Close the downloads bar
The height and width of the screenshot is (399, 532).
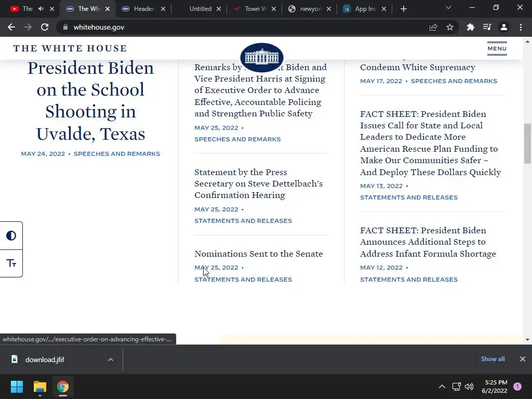coord(523,359)
